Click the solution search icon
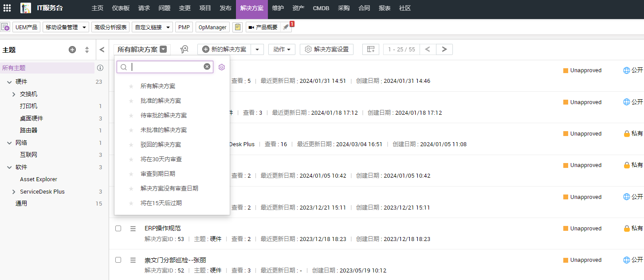The height and width of the screenshot is (280, 644). tap(185, 49)
